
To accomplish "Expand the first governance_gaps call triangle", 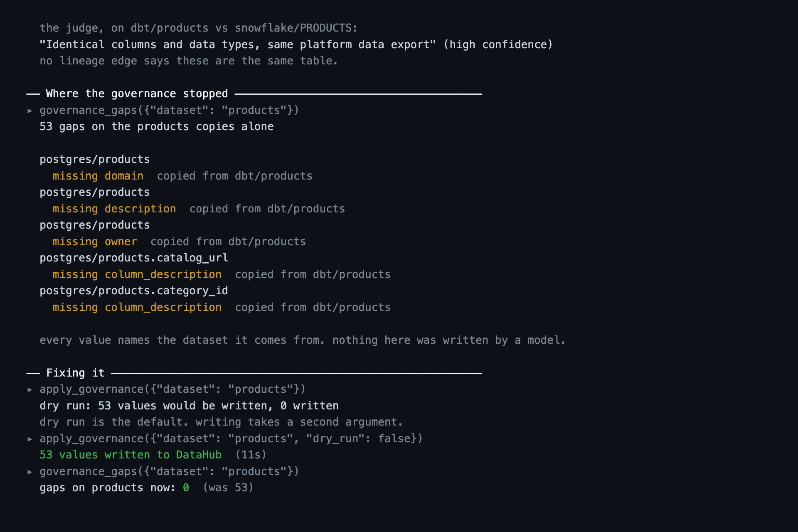I will [x=30, y=111].
